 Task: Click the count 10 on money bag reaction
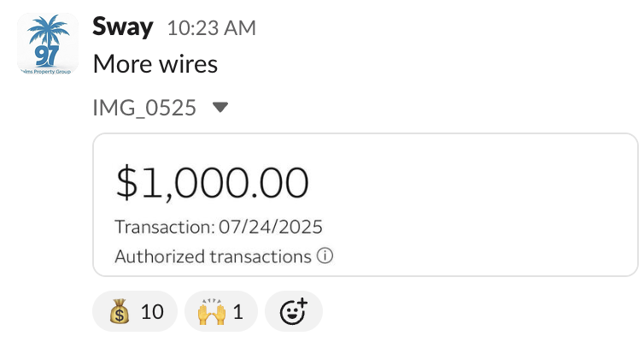tap(152, 311)
